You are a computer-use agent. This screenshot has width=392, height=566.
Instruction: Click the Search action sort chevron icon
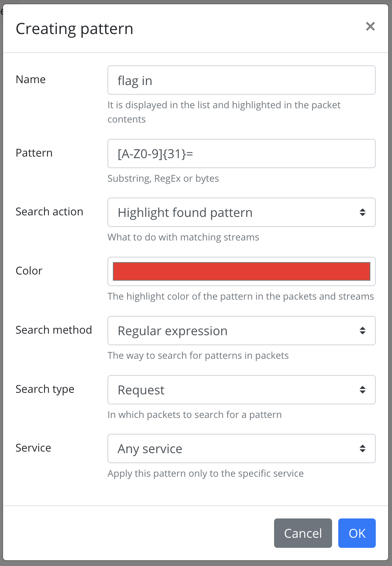pyautogui.click(x=363, y=212)
